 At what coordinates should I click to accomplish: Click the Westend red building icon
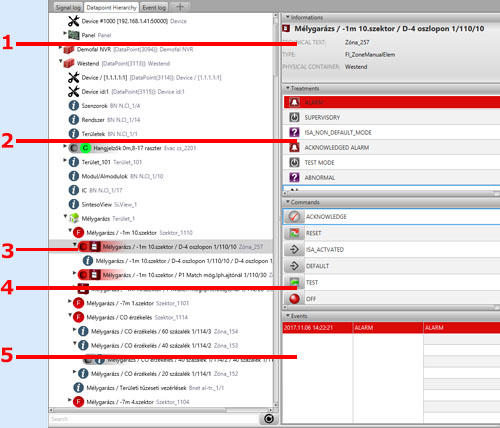[69, 63]
